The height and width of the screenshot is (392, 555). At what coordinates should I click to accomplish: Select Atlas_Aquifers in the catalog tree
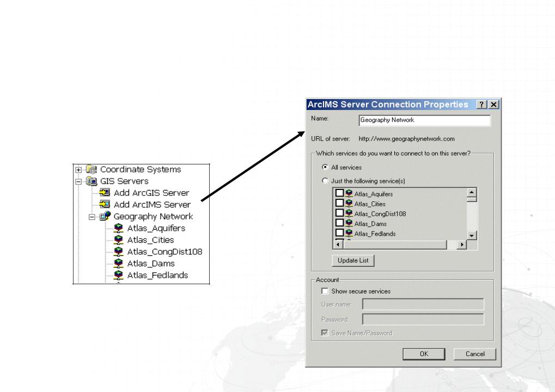[x=156, y=228]
